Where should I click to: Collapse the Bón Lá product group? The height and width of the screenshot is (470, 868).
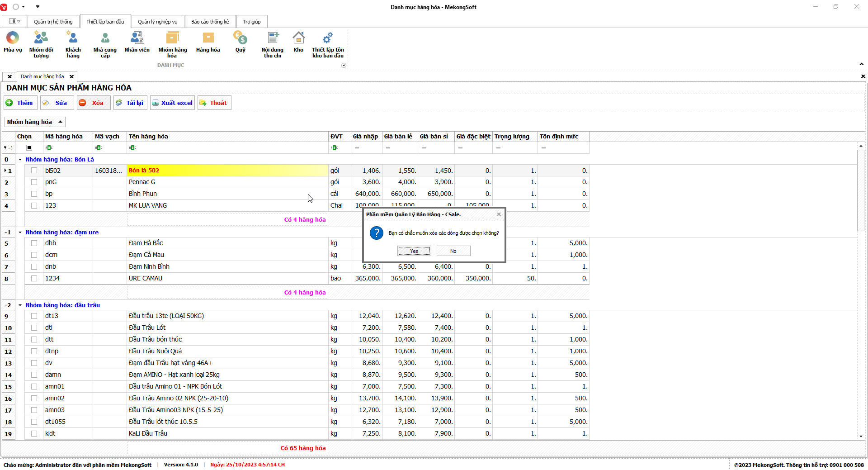pyautogui.click(x=20, y=160)
